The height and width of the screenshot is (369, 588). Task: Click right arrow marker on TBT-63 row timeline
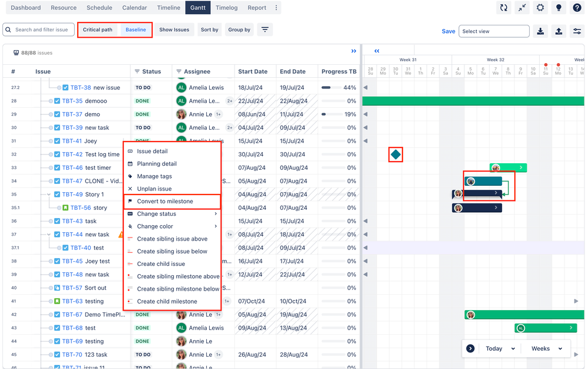(576, 301)
